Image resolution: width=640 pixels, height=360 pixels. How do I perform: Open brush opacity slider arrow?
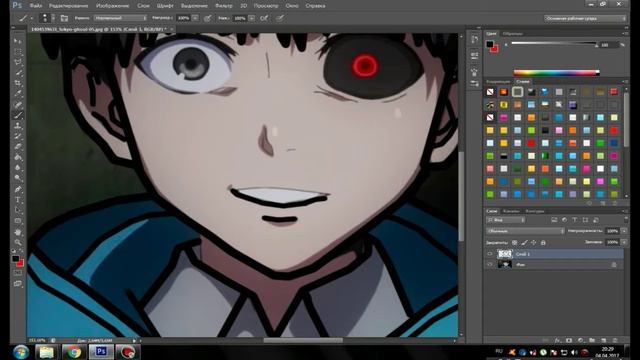195,18
